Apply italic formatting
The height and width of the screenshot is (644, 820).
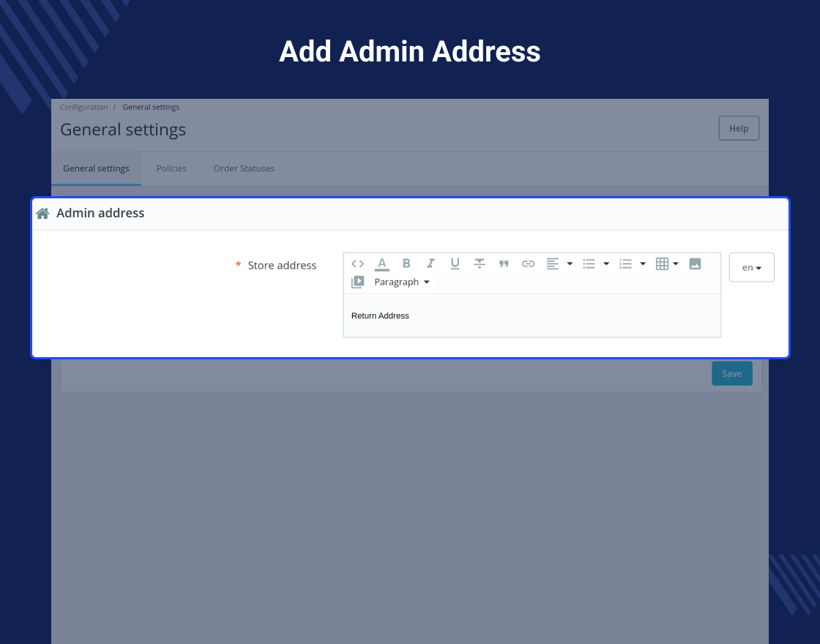(x=430, y=264)
